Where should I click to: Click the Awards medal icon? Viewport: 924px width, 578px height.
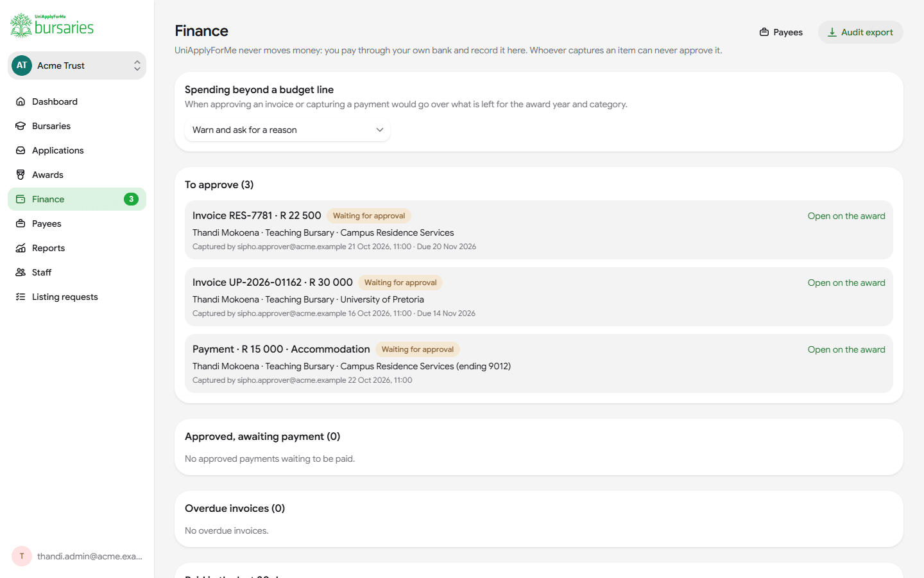pos(21,175)
